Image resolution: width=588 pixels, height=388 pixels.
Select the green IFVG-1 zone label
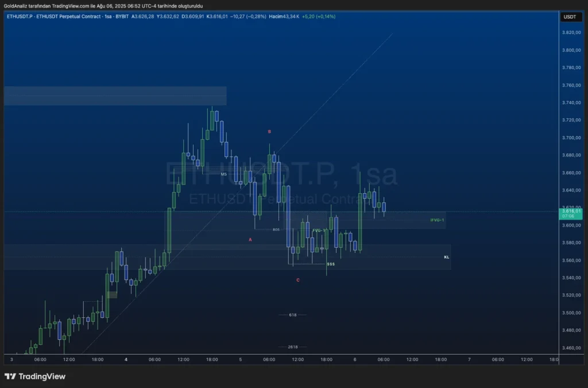437,220
